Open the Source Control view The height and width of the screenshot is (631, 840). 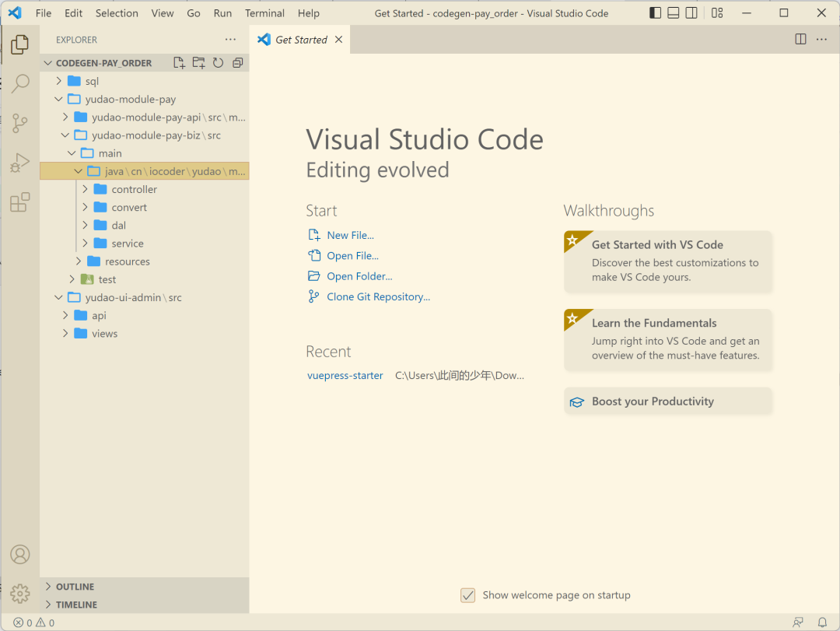pyautogui.click(x=20, y=123)
